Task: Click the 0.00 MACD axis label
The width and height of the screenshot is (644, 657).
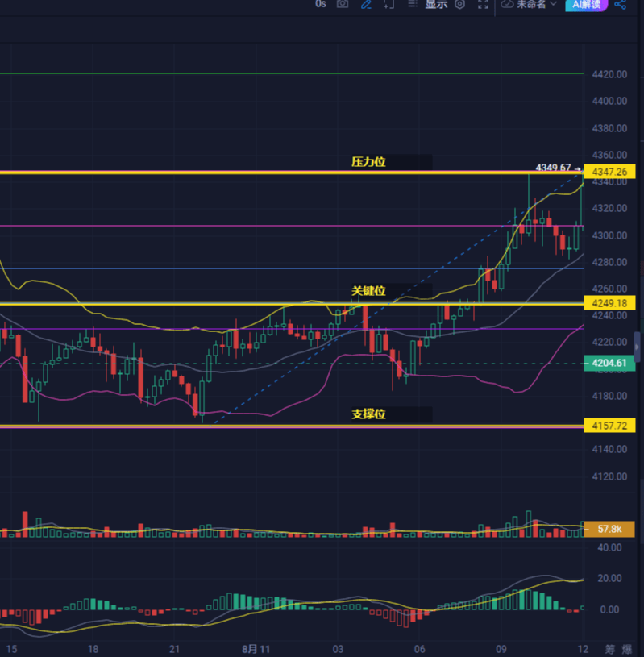Action: click(x=609, y=609)
